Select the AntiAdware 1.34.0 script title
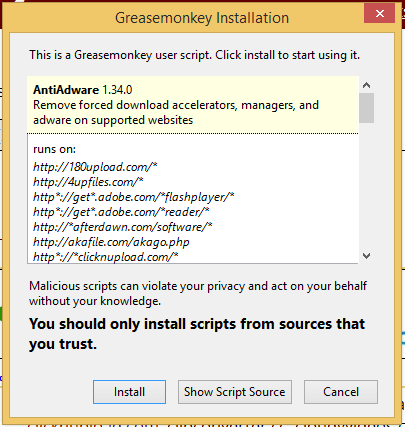Screen dimensions: 405x427 [83, 90]
